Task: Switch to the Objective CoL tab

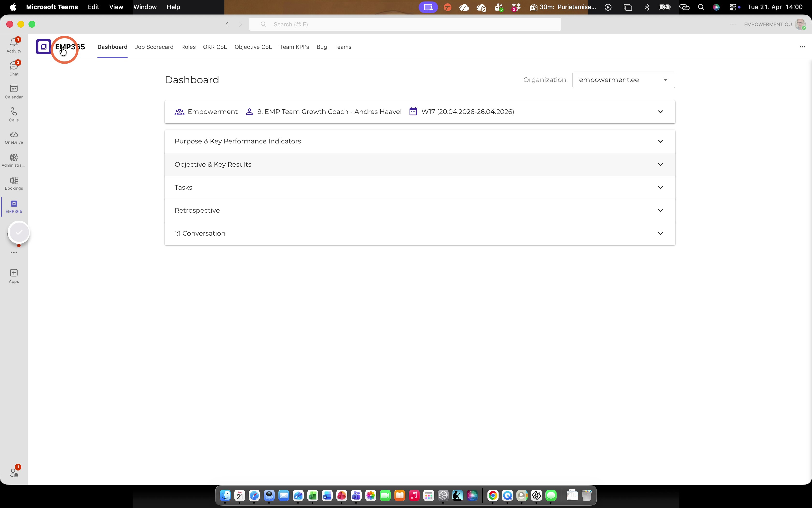Action: 253,47
